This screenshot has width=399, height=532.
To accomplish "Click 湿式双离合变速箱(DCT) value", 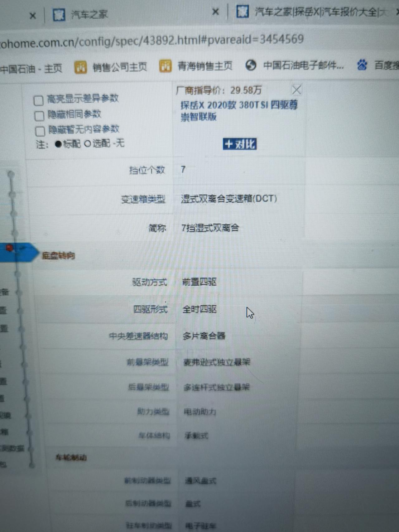I will click(x=229, y=199).
